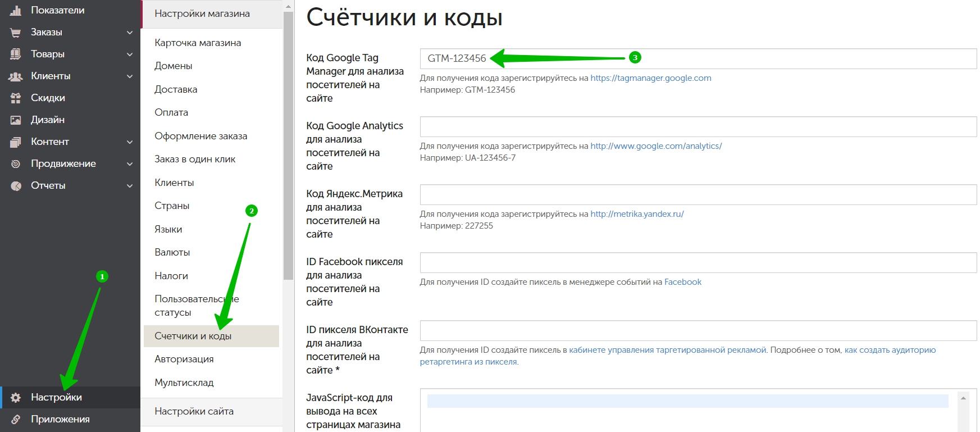Click JavaScript textarea scroll-up arrow
The width and height of the screenshot is (980, 432).
[964, 398]
